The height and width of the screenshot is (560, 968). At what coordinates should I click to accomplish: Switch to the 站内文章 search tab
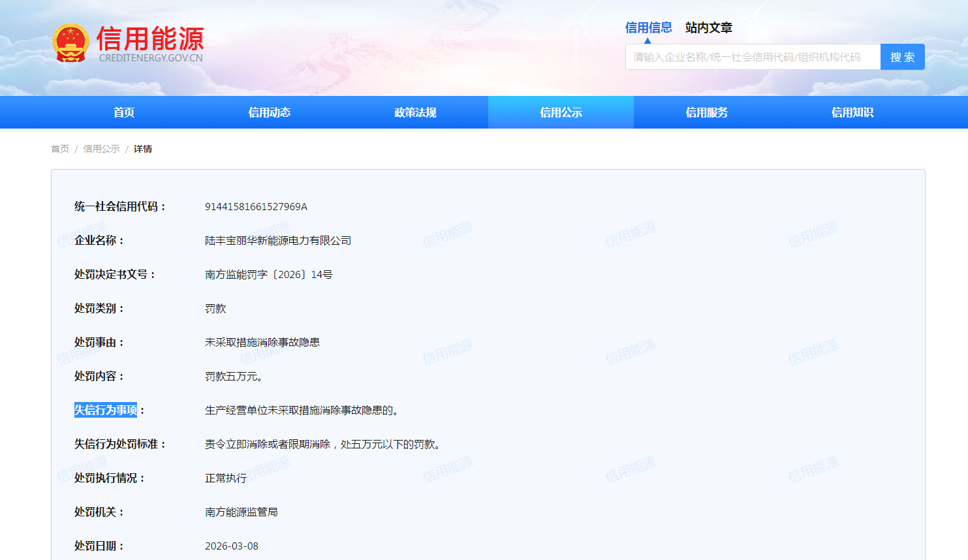pyautogui.click(x=708, y=27)
